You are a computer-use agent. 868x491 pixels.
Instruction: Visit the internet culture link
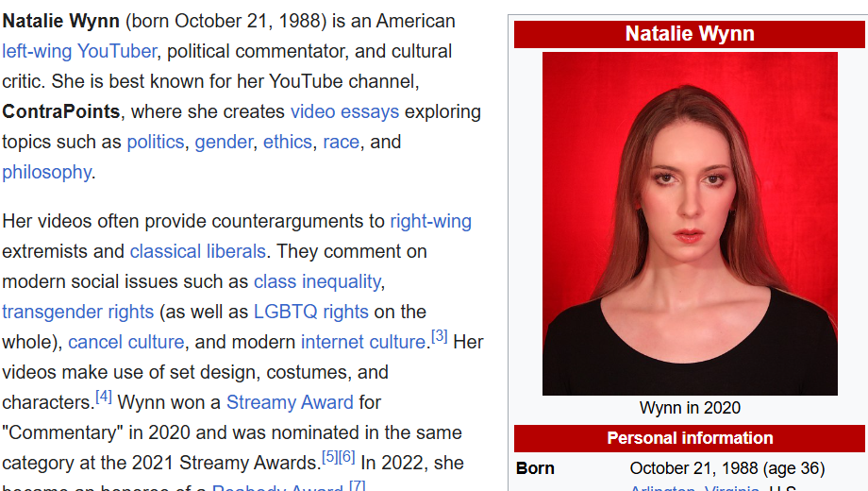pyautogui.click(x=363, y=343)
